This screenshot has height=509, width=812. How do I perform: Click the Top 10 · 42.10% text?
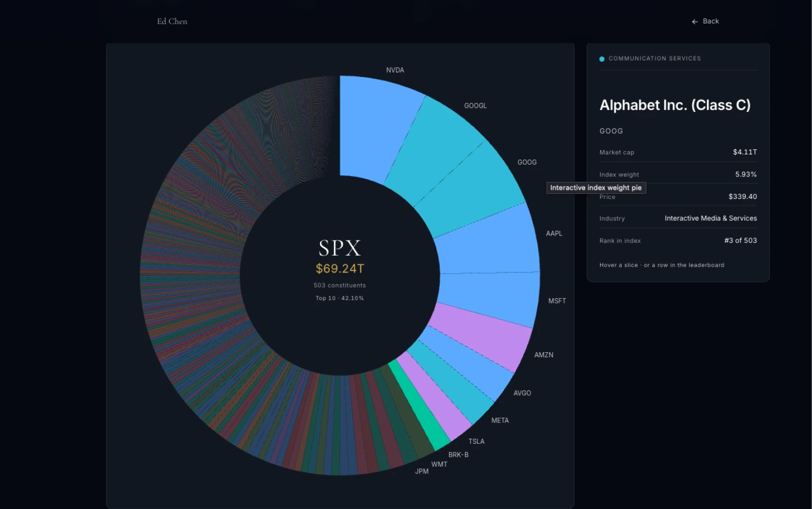pyautogui.click(x=340, y=298)
